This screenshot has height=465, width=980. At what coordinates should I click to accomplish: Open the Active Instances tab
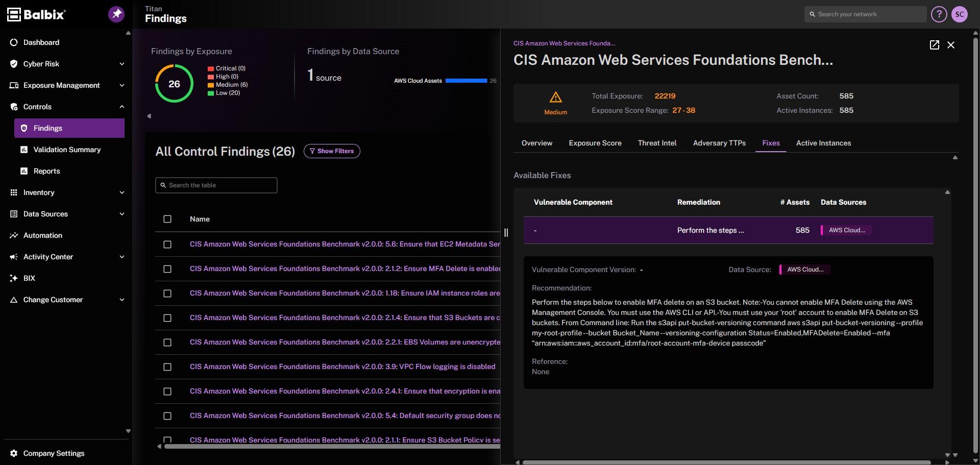(823, 143)
